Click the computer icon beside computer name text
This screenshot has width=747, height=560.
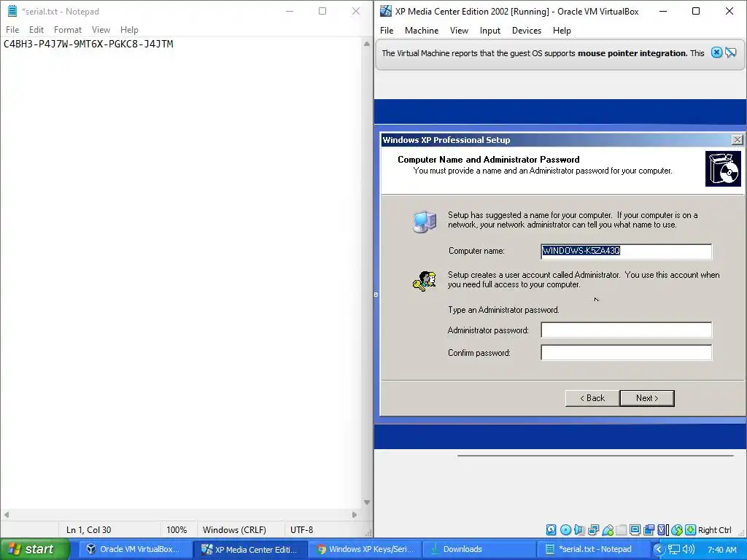pos(425,221)
